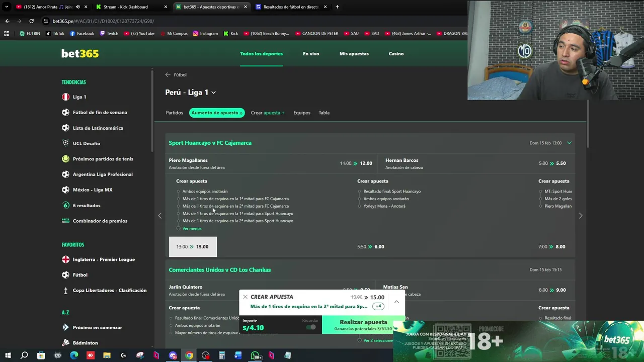Open the WhatsApp taskbar icon
The image size is (644, 362).
click(255, 355)
